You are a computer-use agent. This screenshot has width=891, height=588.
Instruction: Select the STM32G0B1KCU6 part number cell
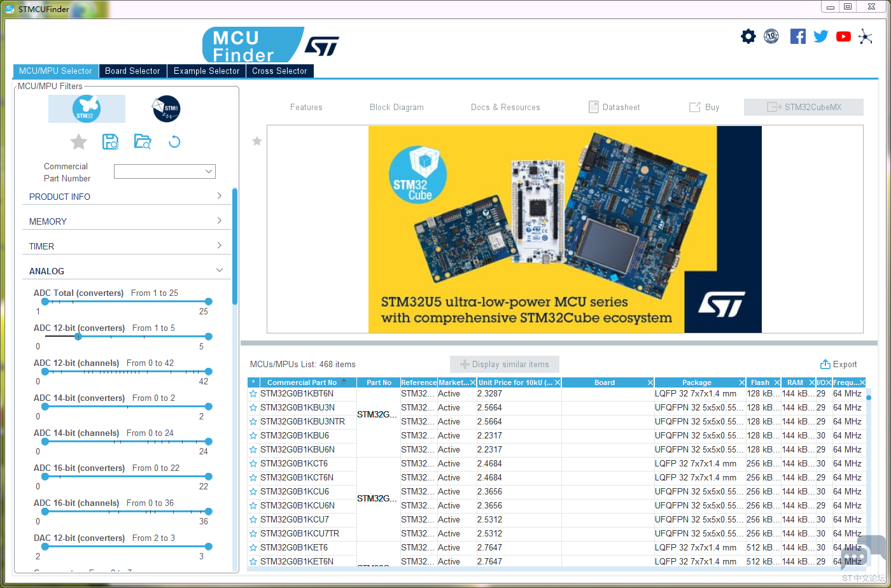[x=308, y=492]
